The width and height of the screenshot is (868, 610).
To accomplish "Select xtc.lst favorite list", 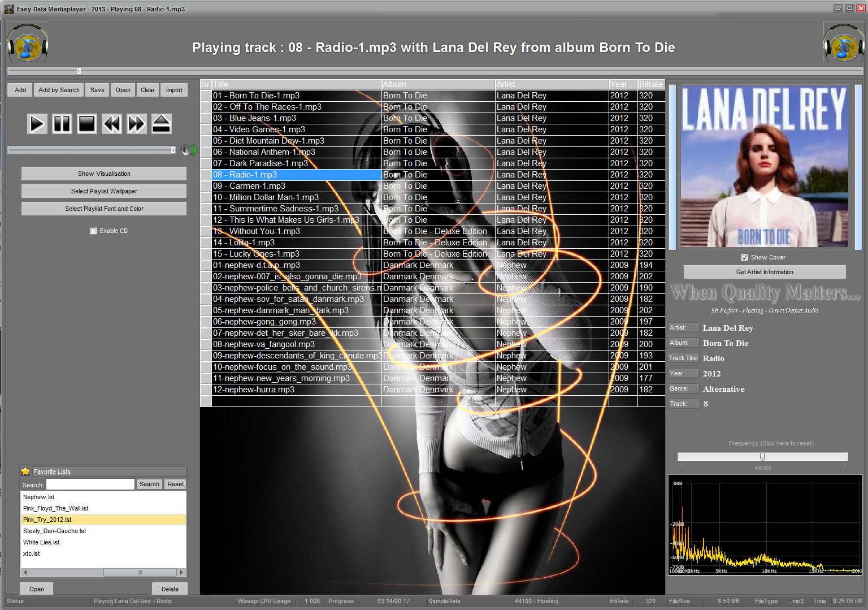I will pyautogui.click(x=103, y=553).
